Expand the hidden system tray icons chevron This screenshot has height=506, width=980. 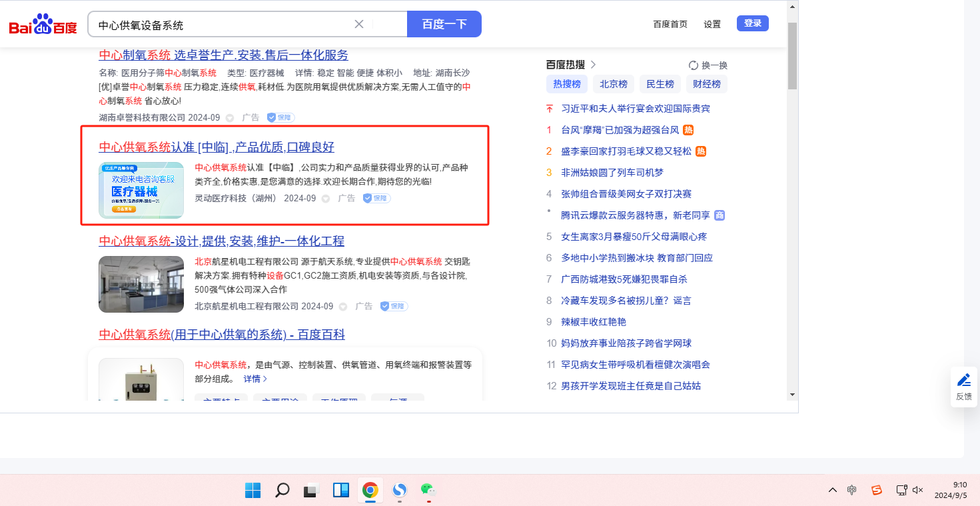(832, 490)
